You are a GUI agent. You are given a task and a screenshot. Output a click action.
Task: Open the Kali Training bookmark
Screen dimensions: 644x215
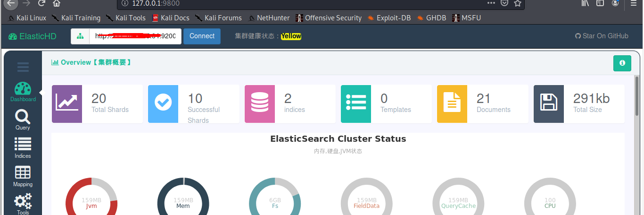coord(76,18)
